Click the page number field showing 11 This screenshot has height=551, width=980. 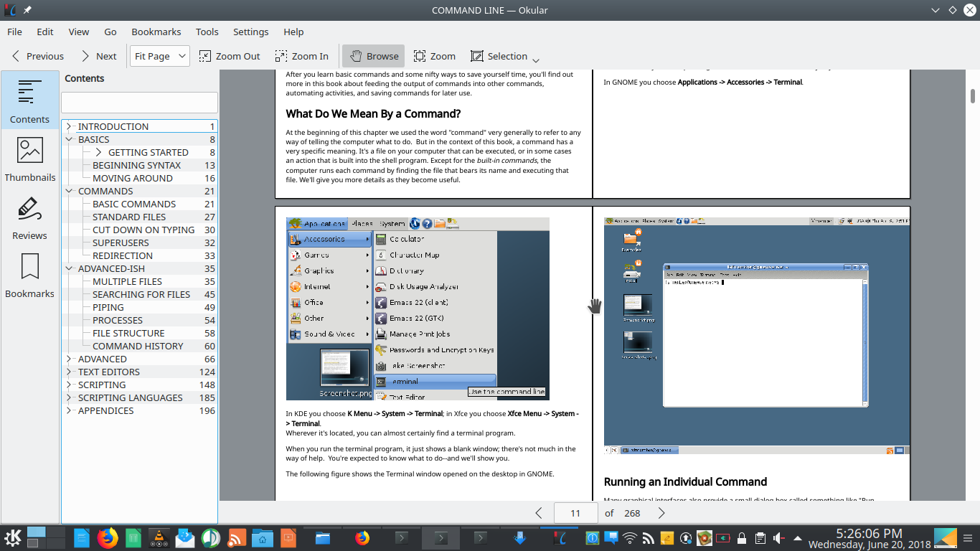(x=575, y=513)
